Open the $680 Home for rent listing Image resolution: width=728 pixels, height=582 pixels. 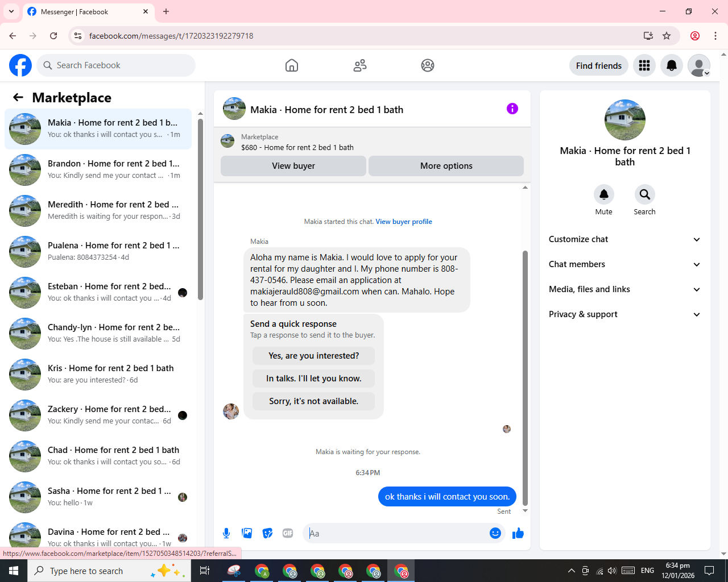click(x=297, y=147)
